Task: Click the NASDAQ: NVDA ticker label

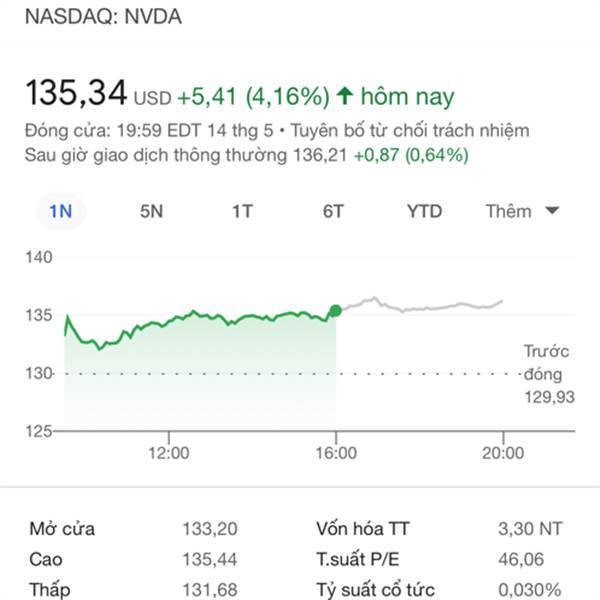Action: 103,16
